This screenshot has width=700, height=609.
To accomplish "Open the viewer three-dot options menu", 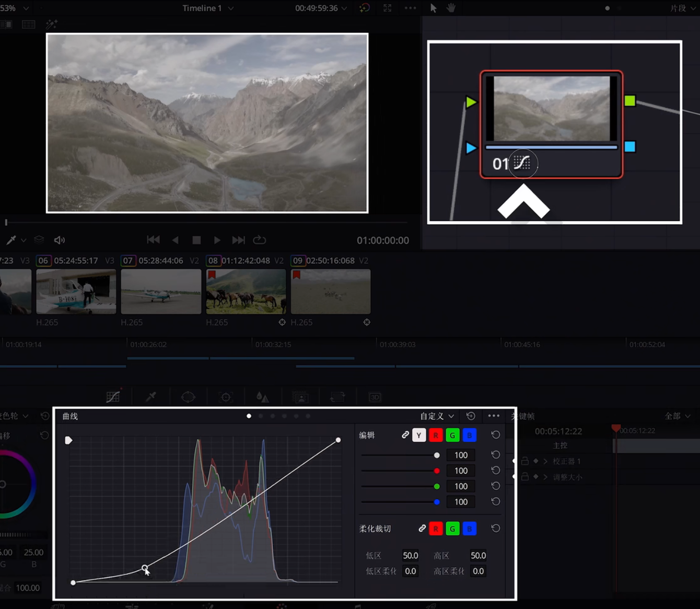I will point(411,8).
